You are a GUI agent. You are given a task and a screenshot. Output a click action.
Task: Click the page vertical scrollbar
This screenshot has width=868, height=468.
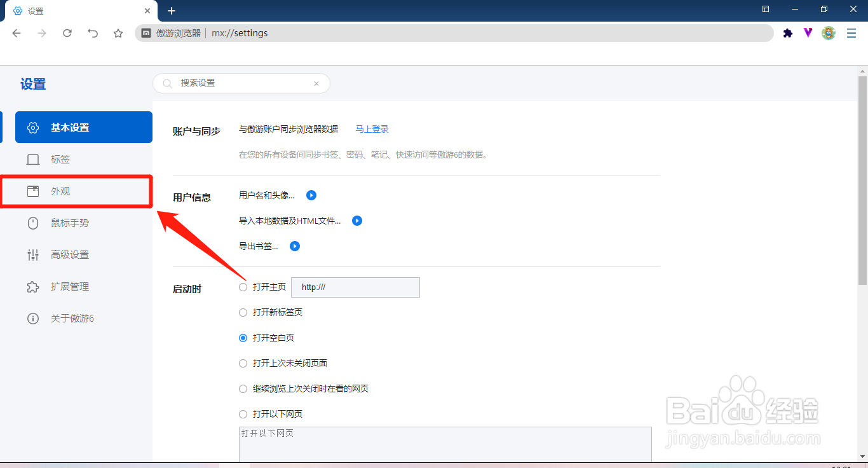(x=862, y=181)
